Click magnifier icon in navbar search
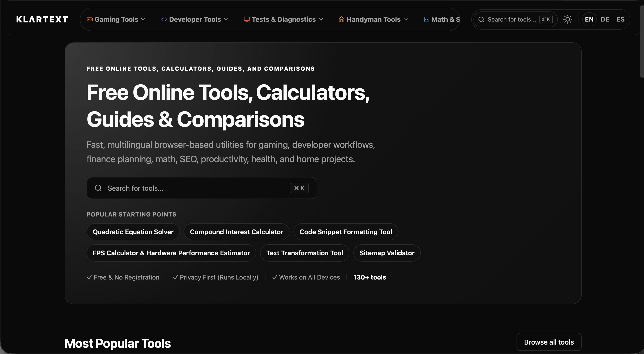The image size is (644, 354). [481, 20]
